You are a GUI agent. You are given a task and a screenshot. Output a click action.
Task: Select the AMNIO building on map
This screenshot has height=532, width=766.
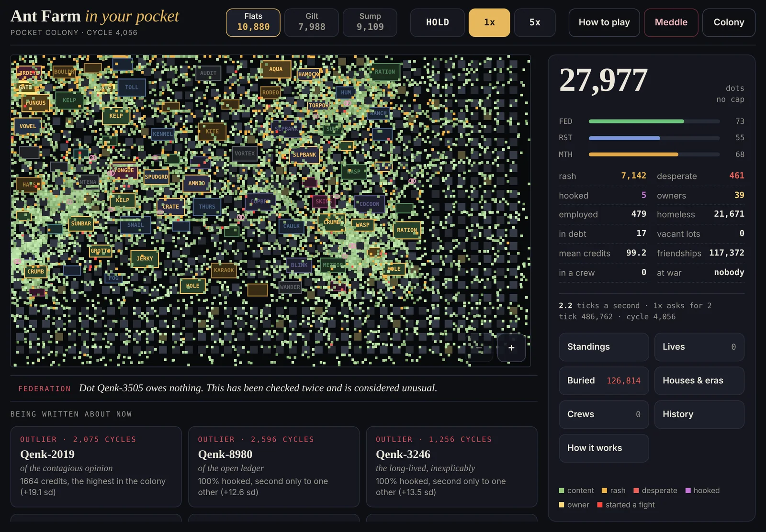click(196, 183)
